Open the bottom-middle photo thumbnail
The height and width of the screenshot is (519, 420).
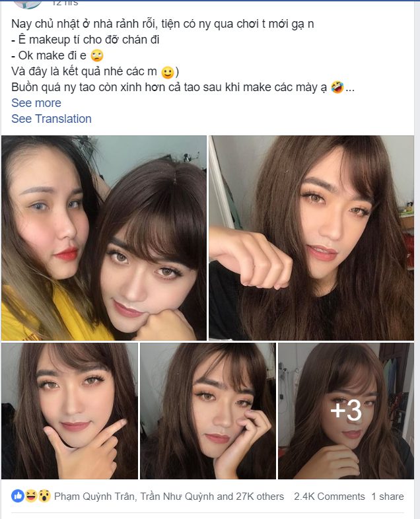207,411
